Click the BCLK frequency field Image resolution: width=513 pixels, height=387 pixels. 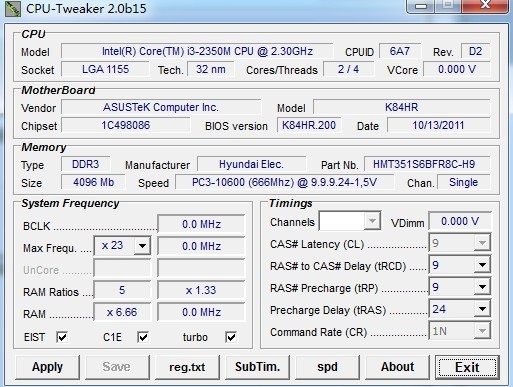click(201, 224)
